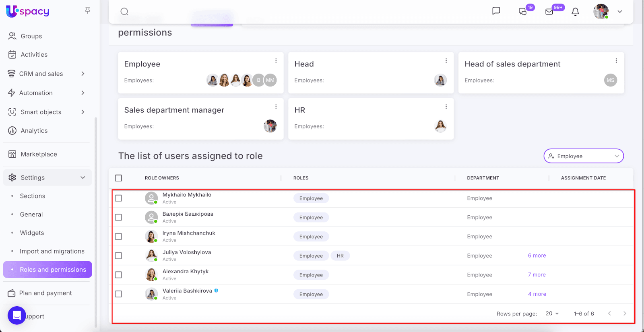
Task: Pin the sidebar with the pin icon
Action: point(87,10)
